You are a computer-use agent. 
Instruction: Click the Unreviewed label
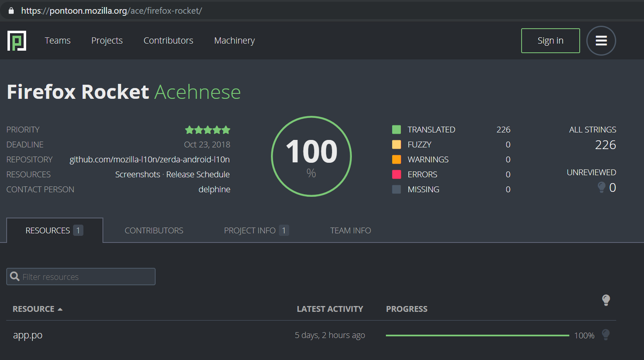tap(591, 172)
